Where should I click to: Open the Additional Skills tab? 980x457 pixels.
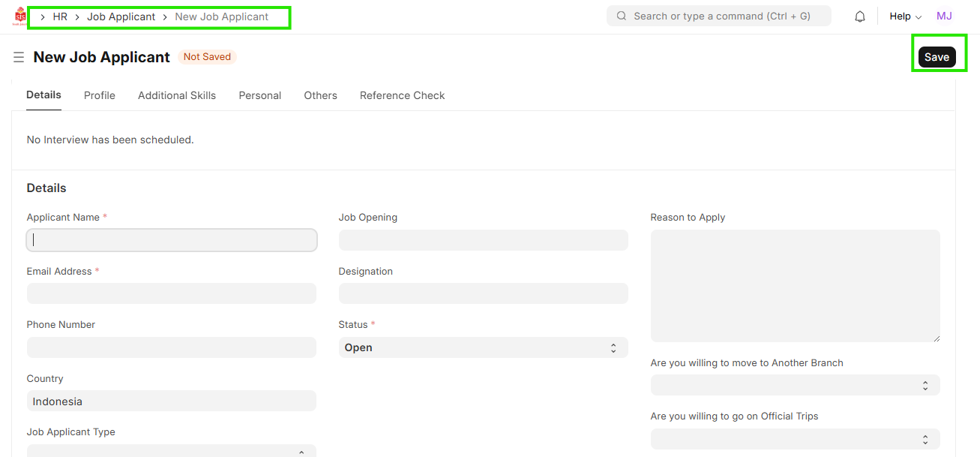177,95
